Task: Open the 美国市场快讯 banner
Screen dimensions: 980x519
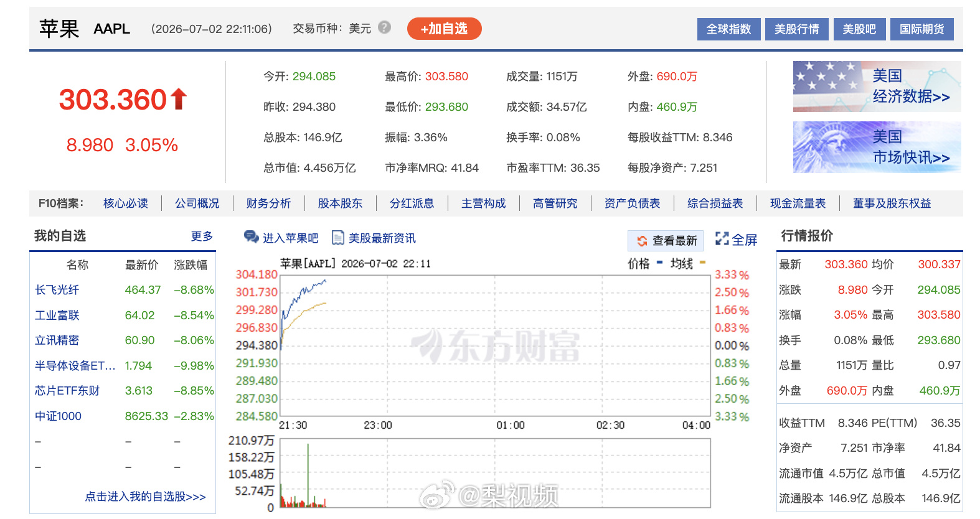Action: [877, 147]
